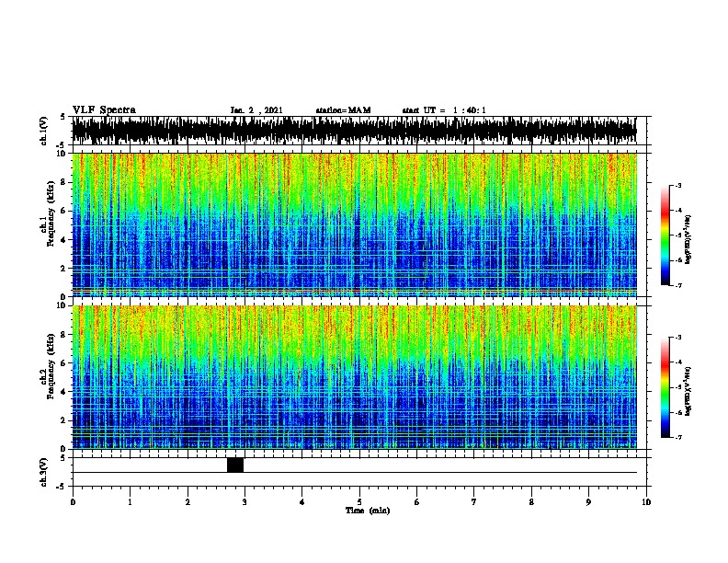This screenshot has height=563, width=728.
Task: Click the "-7" label on ch.2 color scale
Action: click(x=677, y=437)
